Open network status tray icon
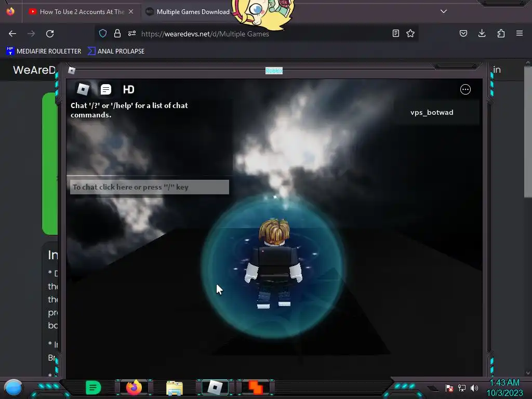Screen dimensions: 532x399 click(x=462, y=388)
